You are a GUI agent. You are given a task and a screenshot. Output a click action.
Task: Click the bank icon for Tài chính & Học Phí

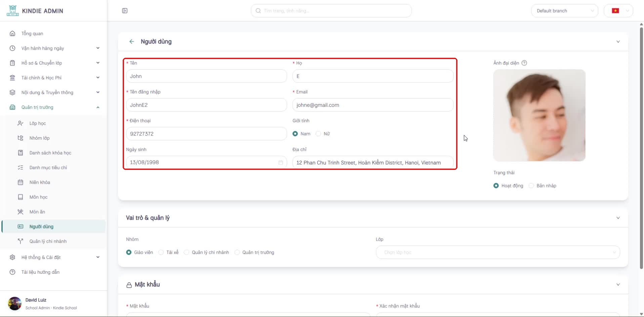point(12,78)
